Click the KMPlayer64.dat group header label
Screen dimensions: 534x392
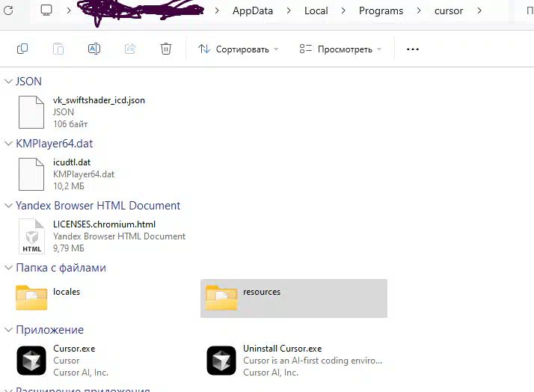coord(54,144)
